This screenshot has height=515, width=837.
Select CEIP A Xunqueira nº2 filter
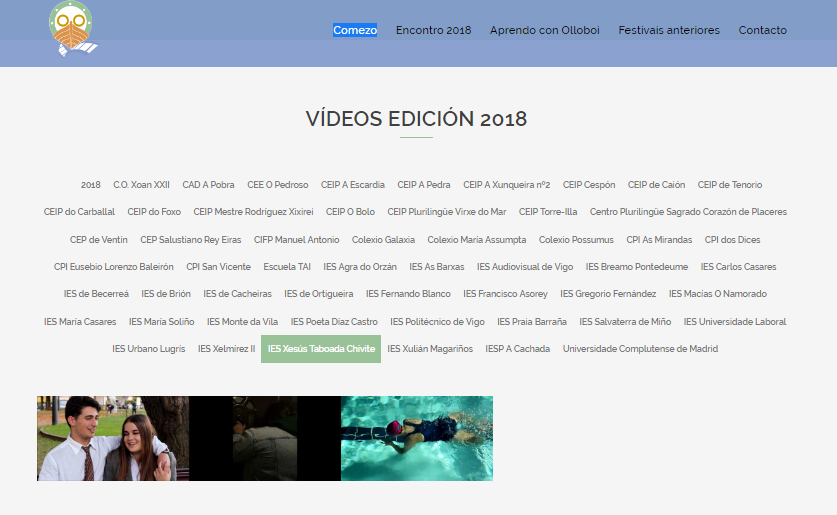pyautogui.click(x=507, y=185)
